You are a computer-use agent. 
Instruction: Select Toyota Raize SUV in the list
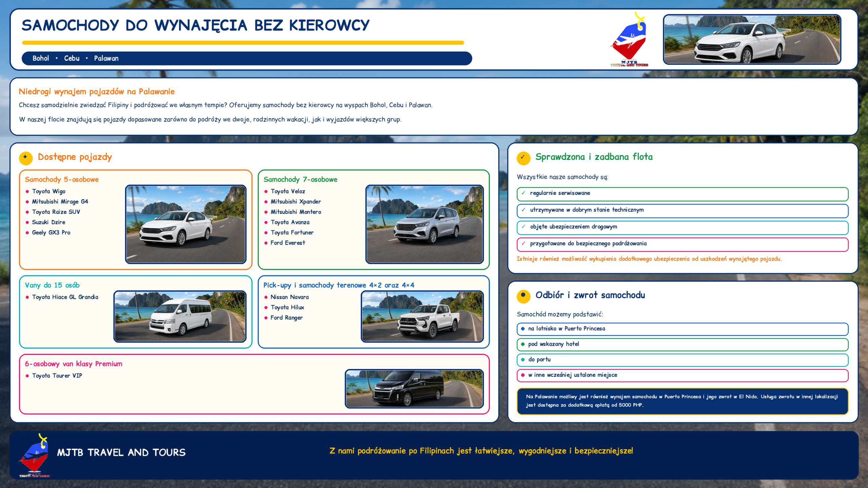(x=56, y=212)
